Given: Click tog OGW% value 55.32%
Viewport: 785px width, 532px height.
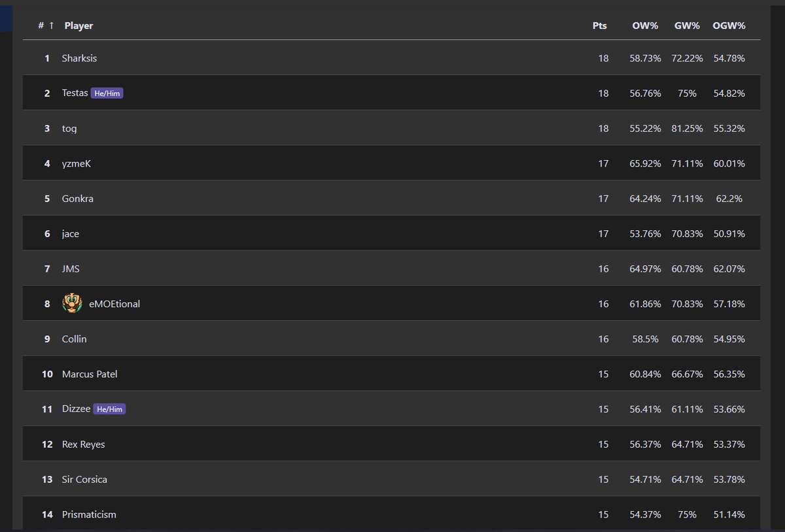Looking at the screenshot, I should (x=729, y=129).
